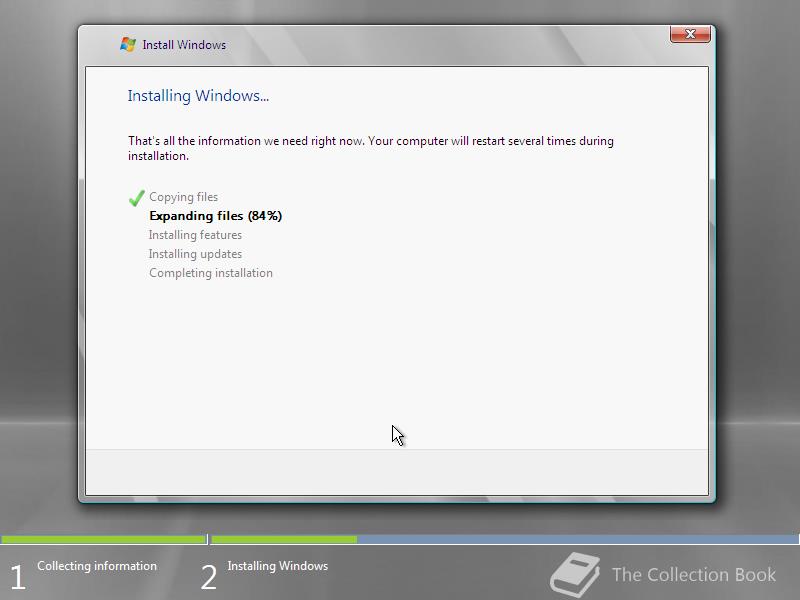Close the Install Windows dialog

[x=690, y=34]
